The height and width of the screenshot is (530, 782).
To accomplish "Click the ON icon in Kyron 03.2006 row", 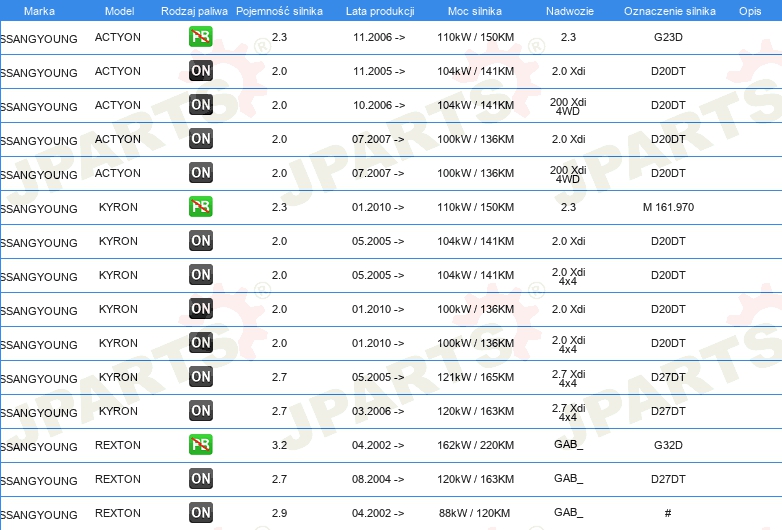I will tap(201, 411).
